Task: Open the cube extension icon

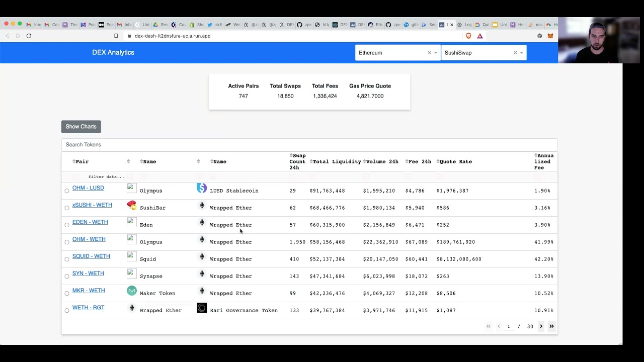Action: [x=540, y=36]
